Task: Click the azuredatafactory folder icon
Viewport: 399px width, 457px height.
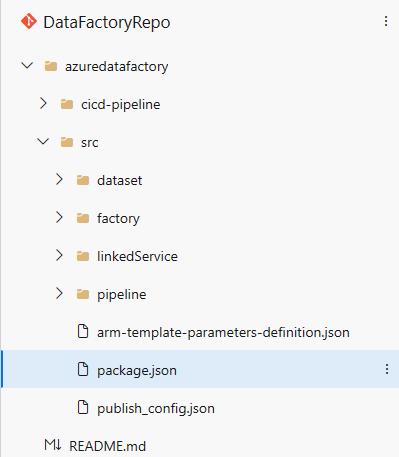Action: tap(51, 66)
